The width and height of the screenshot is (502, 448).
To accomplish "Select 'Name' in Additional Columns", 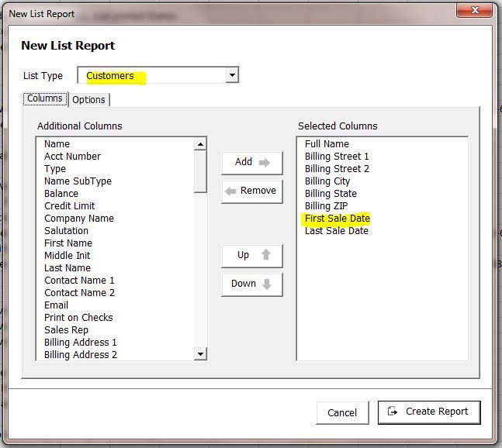I will (57, 144).
